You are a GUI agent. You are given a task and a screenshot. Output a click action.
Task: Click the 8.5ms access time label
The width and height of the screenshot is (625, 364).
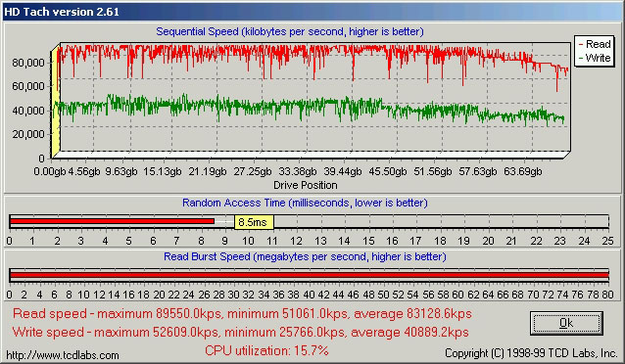(x=254, y=222)
